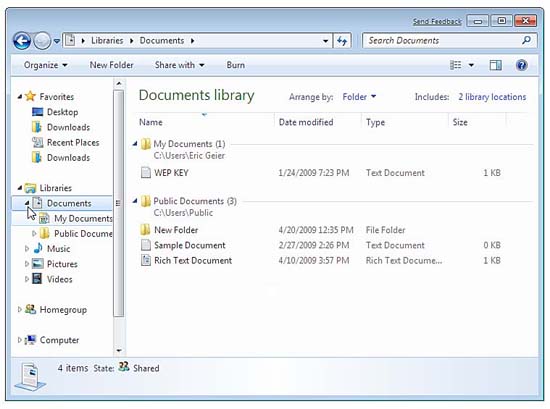
Task: Click the Search Documents input field
Action: pos(442,41)
